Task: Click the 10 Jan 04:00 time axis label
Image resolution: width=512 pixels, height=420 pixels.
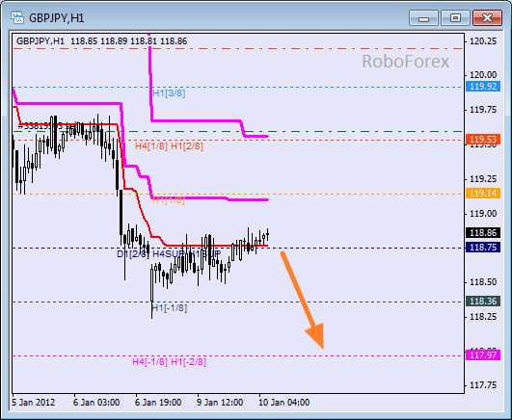Action: click(x=284, y=403)
